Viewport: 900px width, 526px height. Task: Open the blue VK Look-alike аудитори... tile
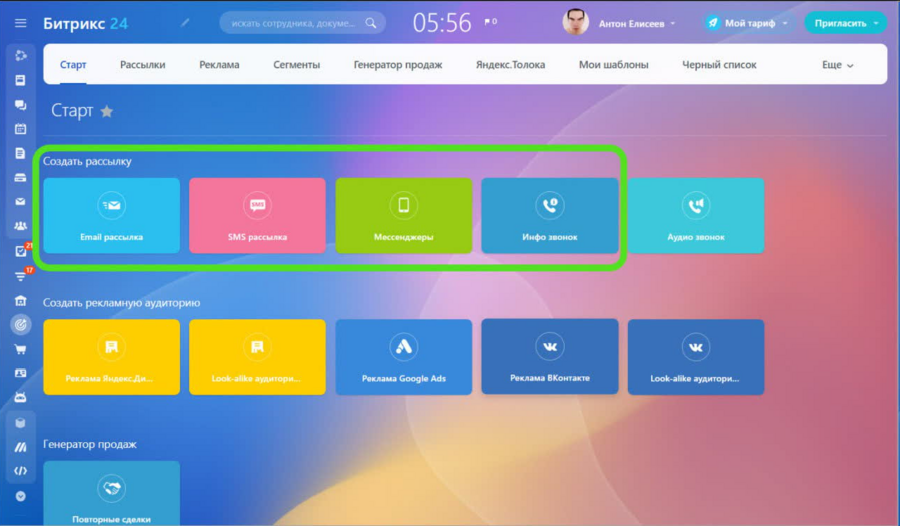696,357
